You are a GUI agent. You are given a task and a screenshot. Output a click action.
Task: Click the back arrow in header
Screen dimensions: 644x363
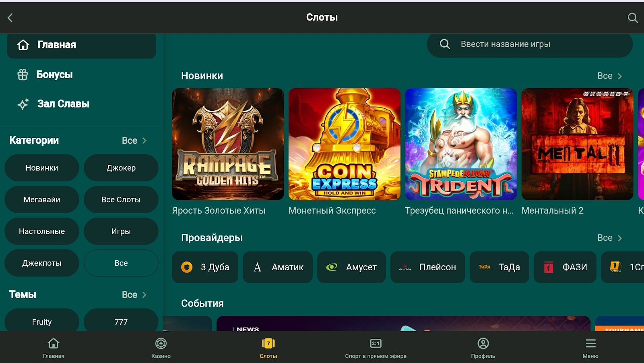(x=10, y=18)
